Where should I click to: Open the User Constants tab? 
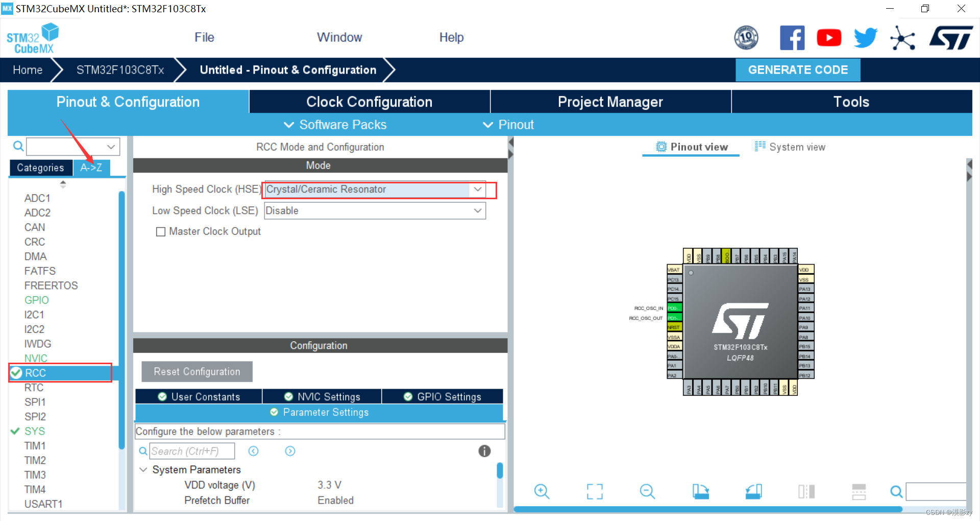pos(199,397)
